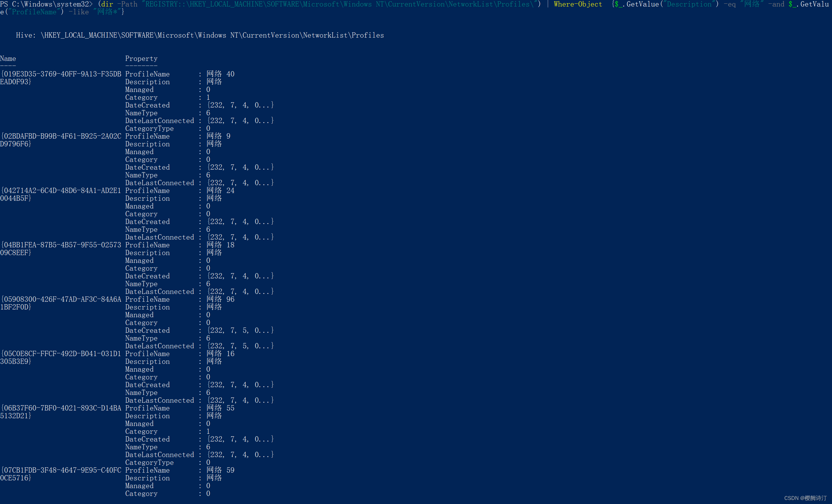Click the GUID starting with 04BB1FEA
This screenshot has height=504, width=832.
[61, 245]
